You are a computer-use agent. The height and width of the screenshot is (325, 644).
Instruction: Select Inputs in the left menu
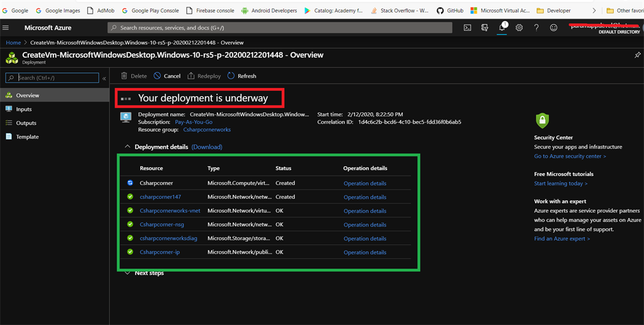tap(55, 109)
